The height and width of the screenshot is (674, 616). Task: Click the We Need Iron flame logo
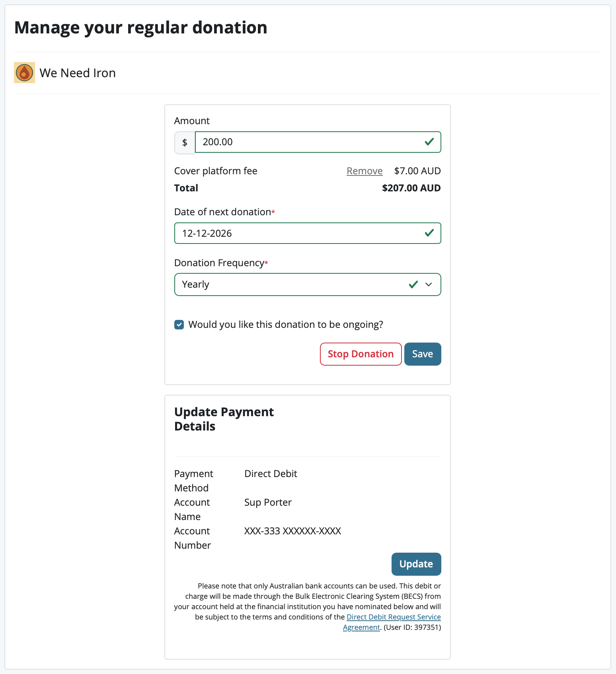click(24, 73)
